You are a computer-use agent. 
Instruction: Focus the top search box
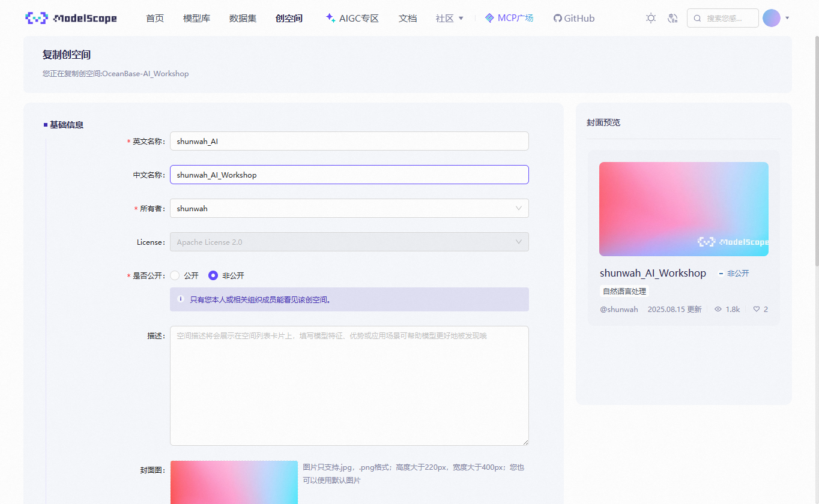click(x=723, y=18)
